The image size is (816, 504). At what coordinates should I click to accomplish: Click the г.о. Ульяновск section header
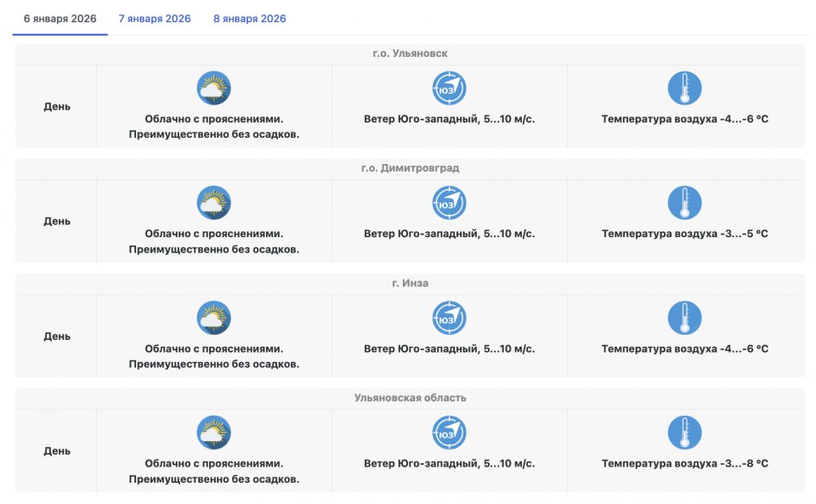[x=410, y=54]
